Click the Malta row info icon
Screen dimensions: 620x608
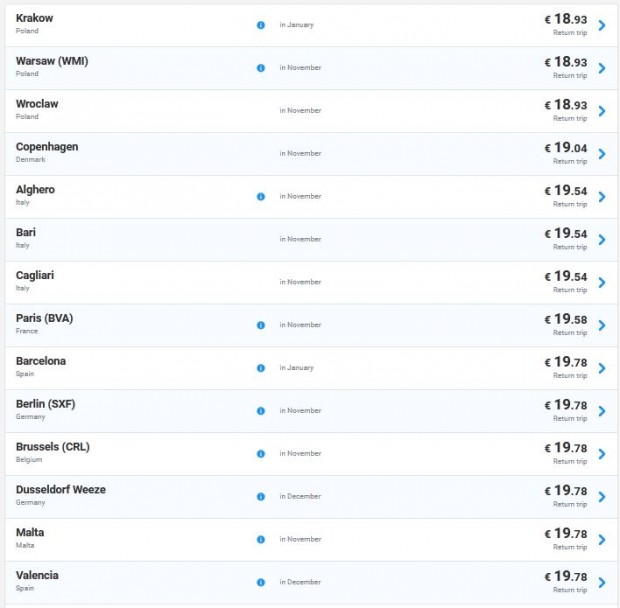(261, 540)
